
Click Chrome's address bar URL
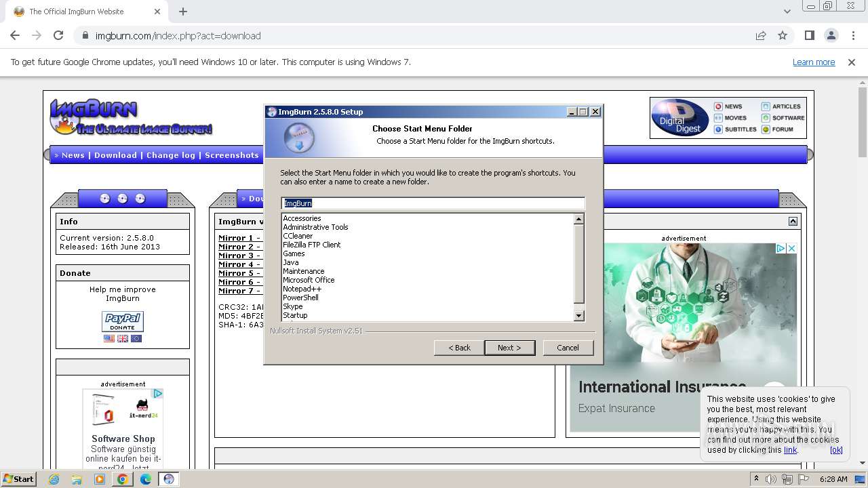pos(178,36)
